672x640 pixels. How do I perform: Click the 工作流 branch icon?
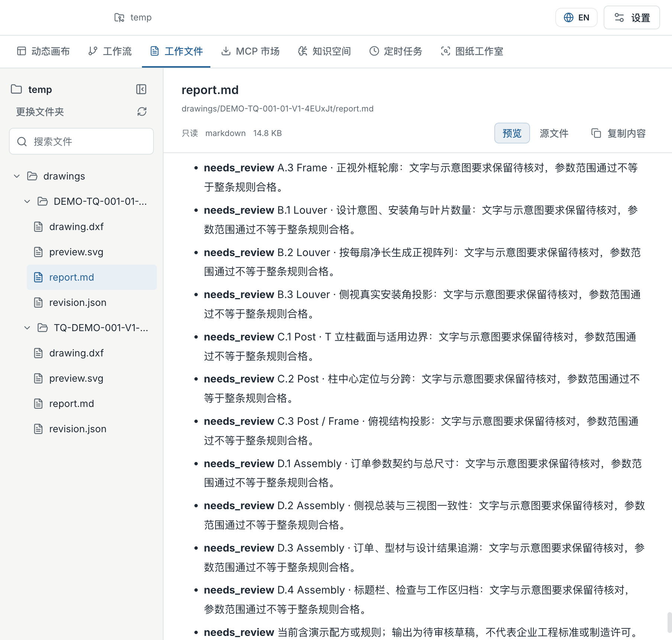point(93,51)
